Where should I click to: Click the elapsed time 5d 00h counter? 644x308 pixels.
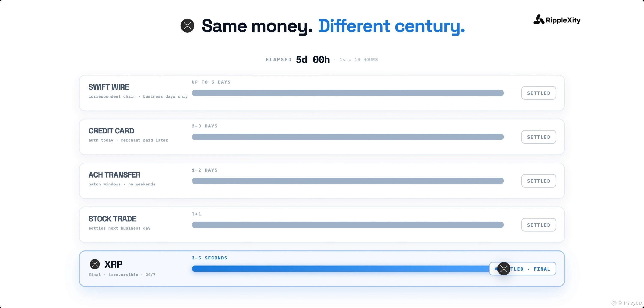click(x=313, y=59)
